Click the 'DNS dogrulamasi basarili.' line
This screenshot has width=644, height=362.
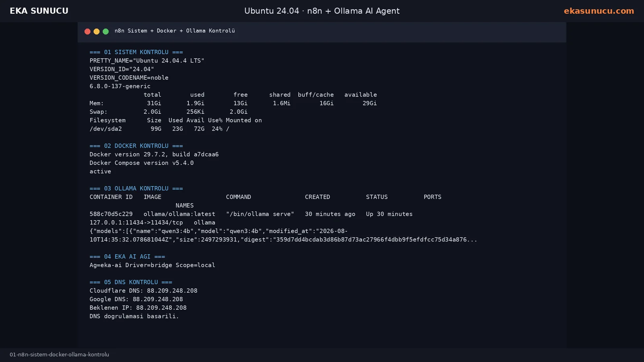[x=134, y=316]
